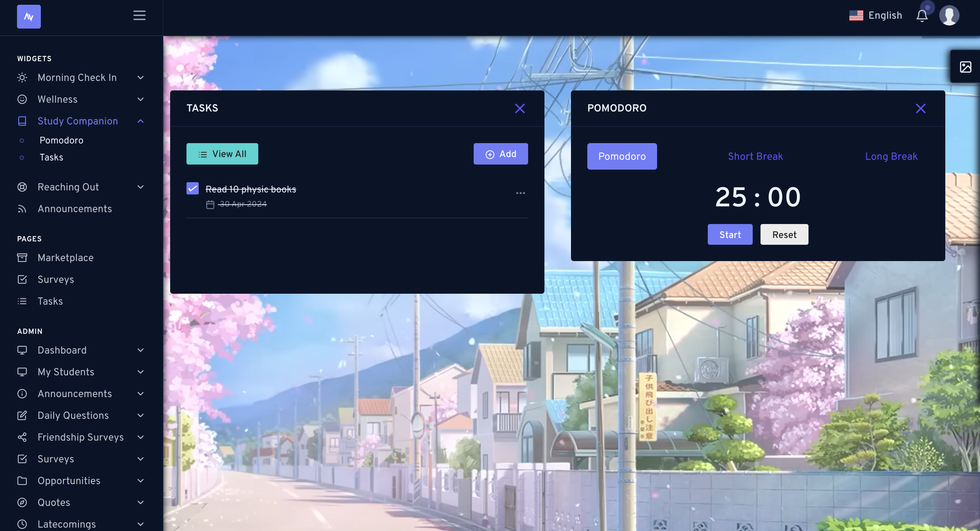Screen dimensions: 980x531
Task: Click the task overflow menu dots
Action: (x=520, y=193)
